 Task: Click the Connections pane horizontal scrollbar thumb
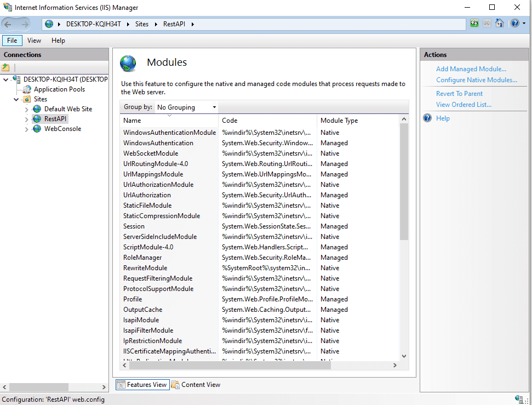39,387
